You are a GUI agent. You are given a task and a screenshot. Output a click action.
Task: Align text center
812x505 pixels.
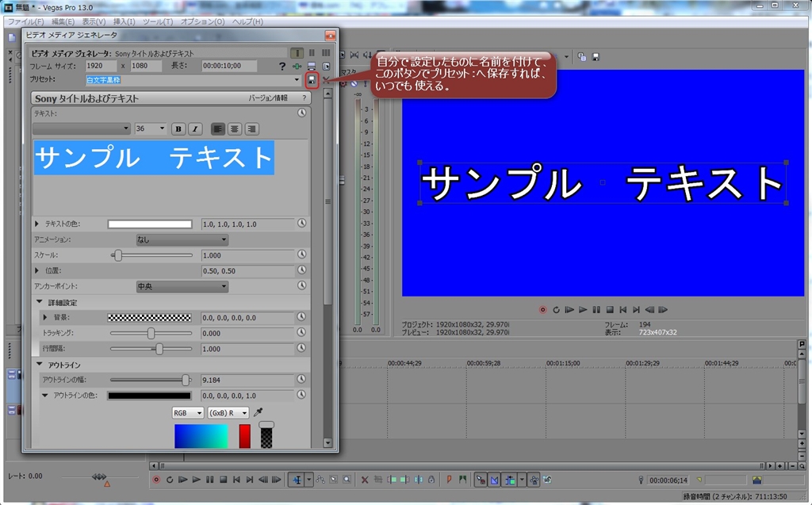pos(235,129)
